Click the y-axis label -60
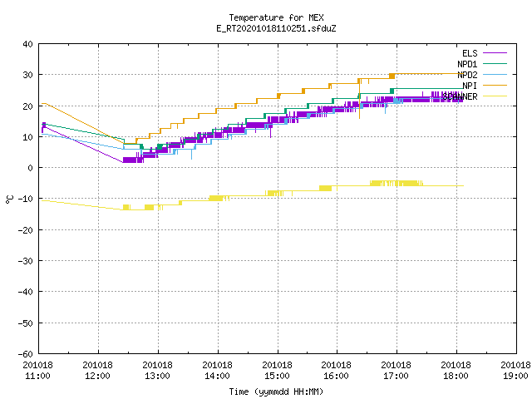Viewport: 532px width, 399px height. (26, 354)
